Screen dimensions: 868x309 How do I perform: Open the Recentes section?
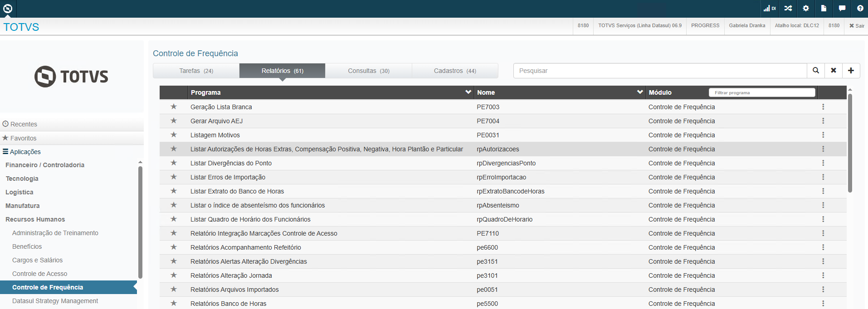point(20,124)
